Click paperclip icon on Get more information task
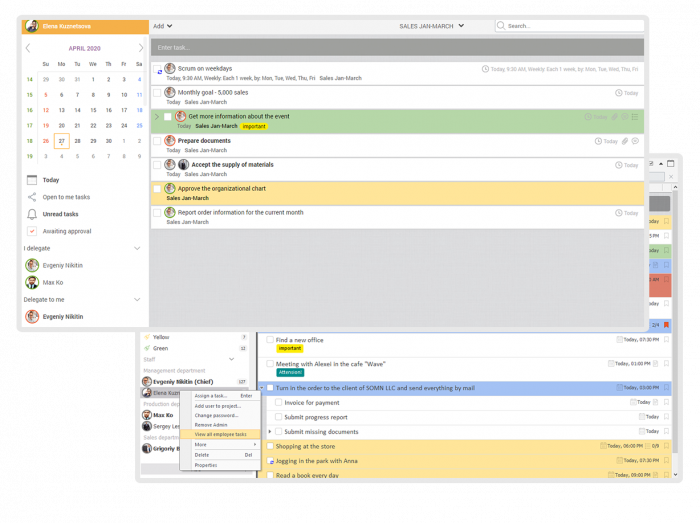700x523 pixels. coord(615,117)
